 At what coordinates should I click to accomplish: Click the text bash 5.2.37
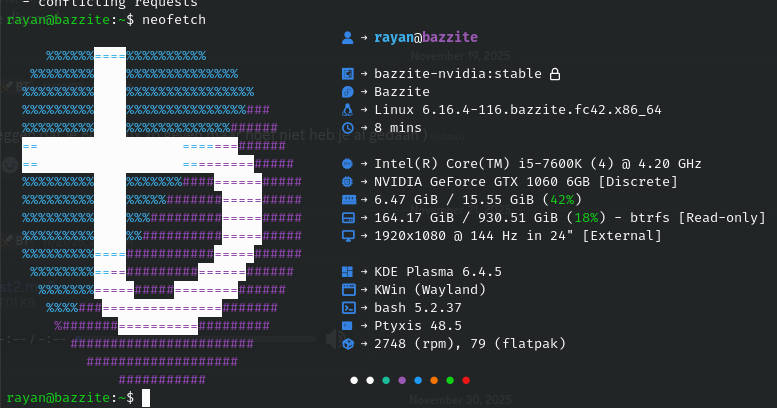418,308
